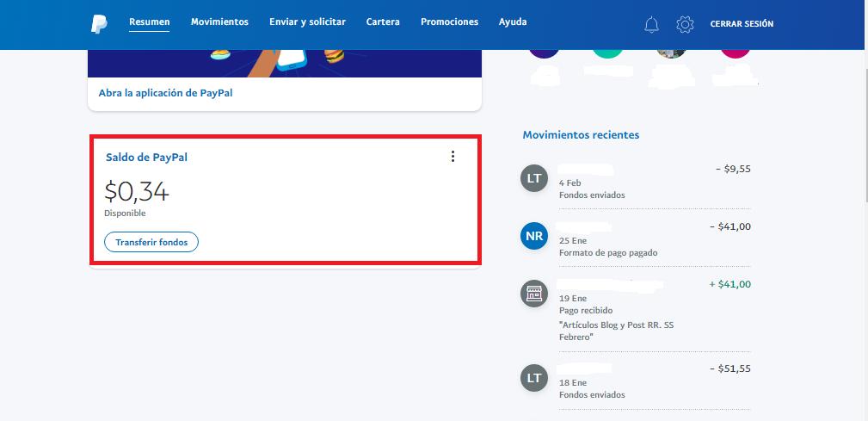This screenshot has height=421, width=868.
Task: Click the - $41,00 transaction amount
Action: tap(730, 226)
